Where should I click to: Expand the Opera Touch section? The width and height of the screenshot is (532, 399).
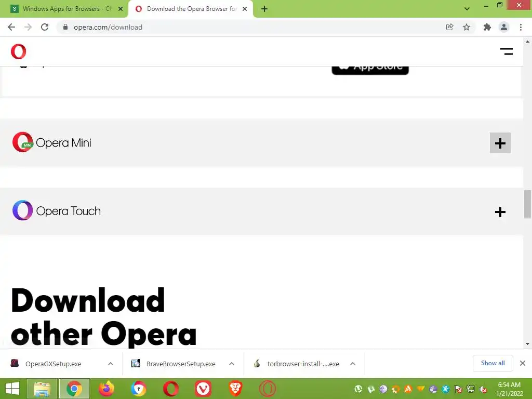pos(500,212)
